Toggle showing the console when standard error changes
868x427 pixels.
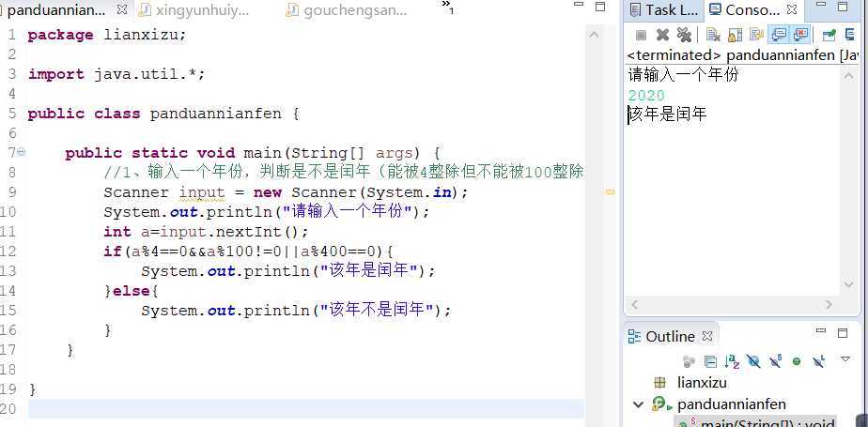tap(800, 35)
